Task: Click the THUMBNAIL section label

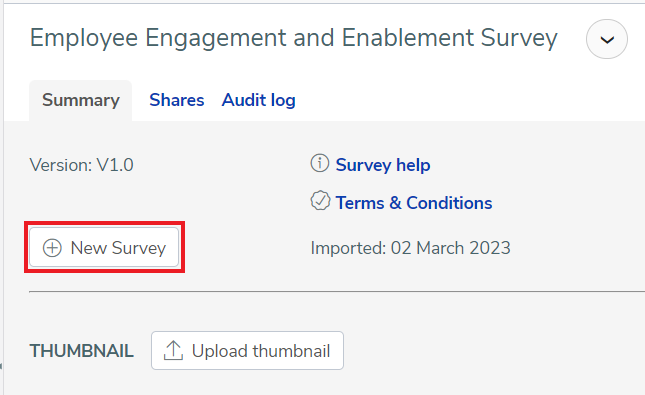Action: pyautogui.click(x=81, y=351)
